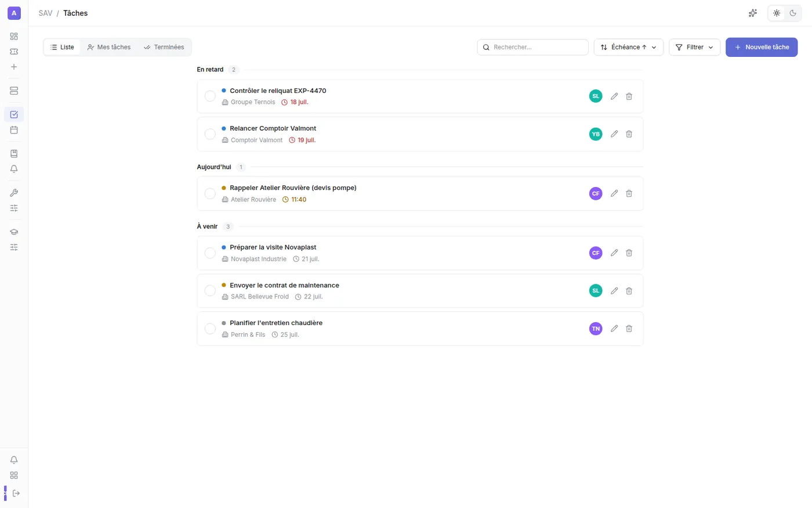Delete the Contrôler le reliquat EXP-4470 task
The width and height of the screenshot is (812, 508).
tap(629, 96)
